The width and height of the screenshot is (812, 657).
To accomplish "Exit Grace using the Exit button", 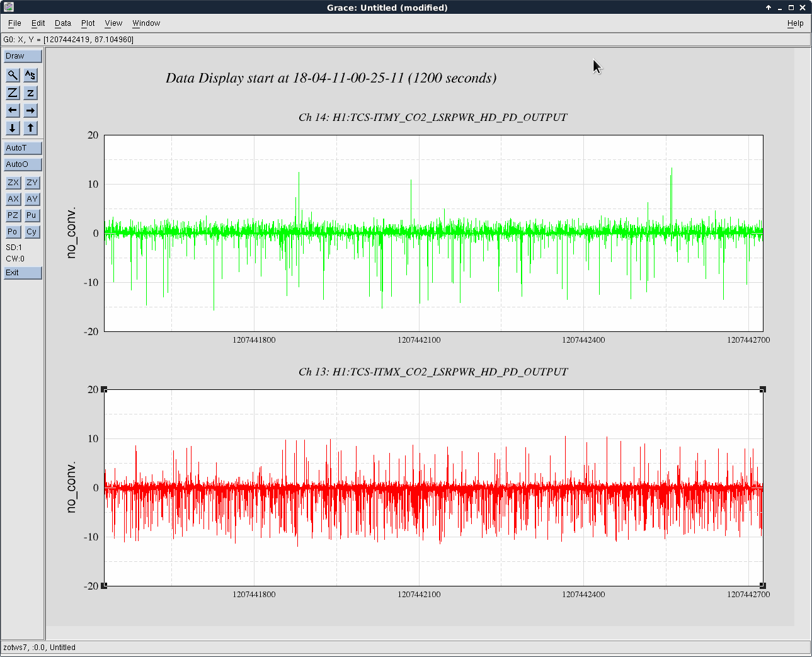I will (x=23, y=273).
